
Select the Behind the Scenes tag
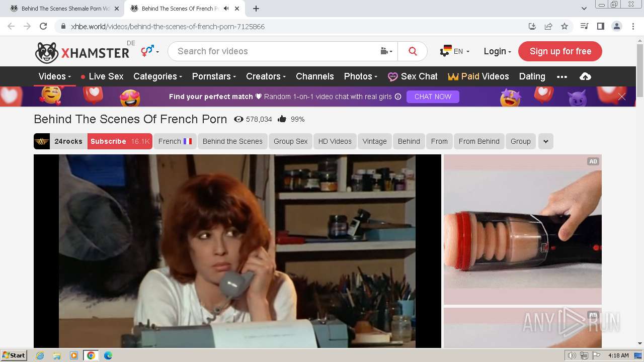pyautogui.click(x=232, y=141)
